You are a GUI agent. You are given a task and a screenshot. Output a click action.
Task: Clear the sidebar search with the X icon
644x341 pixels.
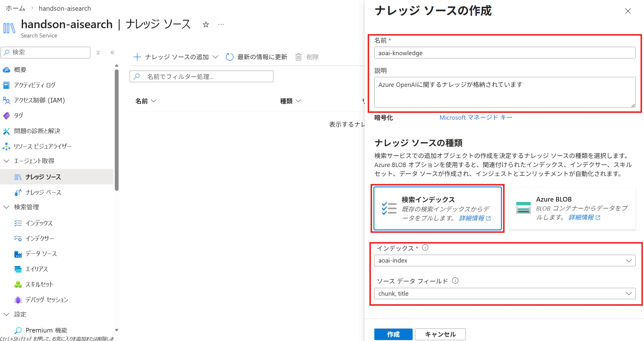[x=98, y=53]
